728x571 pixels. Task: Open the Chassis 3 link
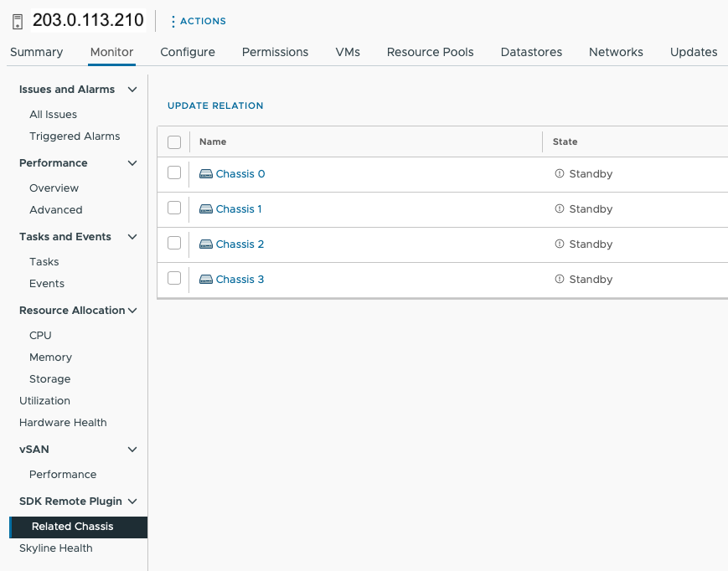[240, 280]
